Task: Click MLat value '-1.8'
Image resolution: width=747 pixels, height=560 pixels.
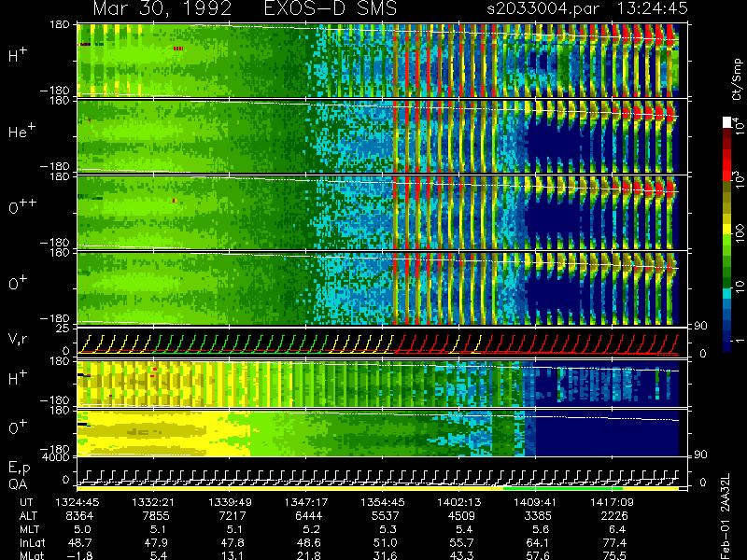Action: click(x=79, y=555)
